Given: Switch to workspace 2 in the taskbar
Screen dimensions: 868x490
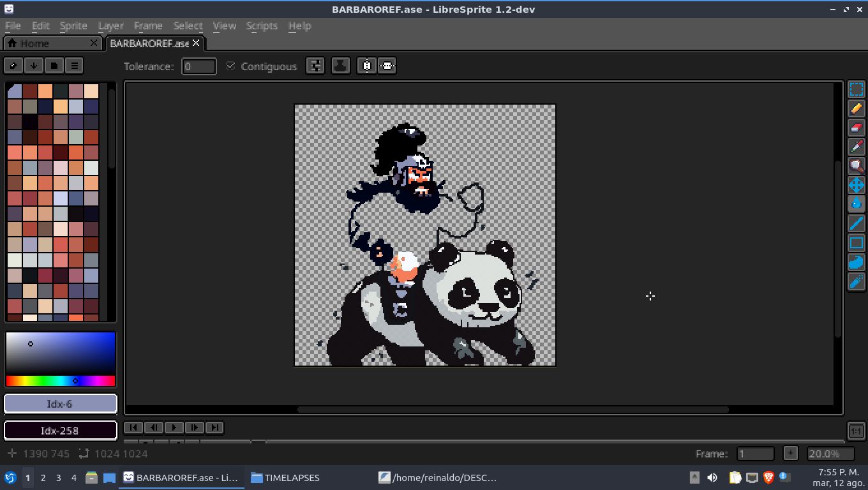Looking at the screenshot, I should pyautogui.click(x=43, y=477).
